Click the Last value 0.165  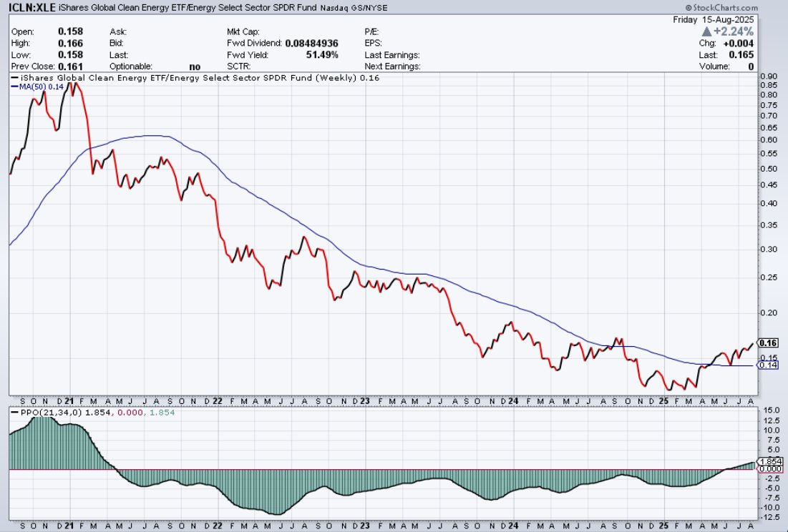point(742,55)
